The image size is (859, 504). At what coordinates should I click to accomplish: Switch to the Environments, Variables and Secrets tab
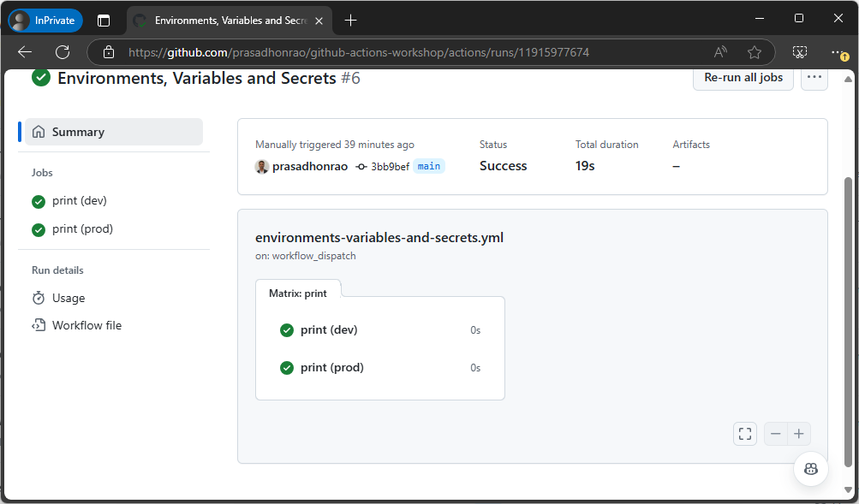(227, 20)
